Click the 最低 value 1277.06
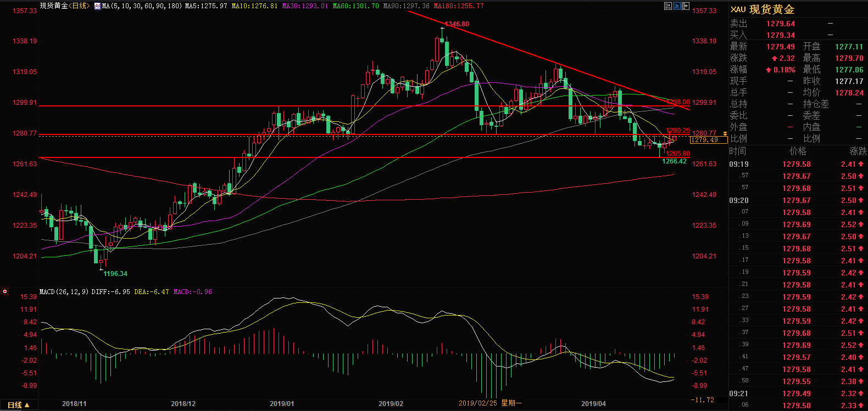Image resolution: width=868 pixels, height=411 pixels. (849, 70)
